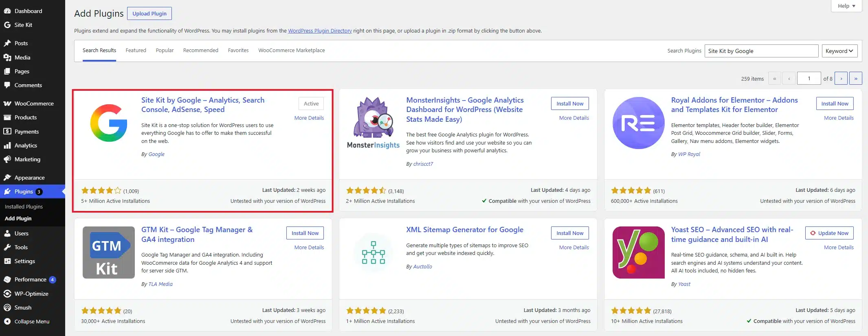
Task: Open the WooCommerce Marketplace tab
Action: [x=292, y=51]
